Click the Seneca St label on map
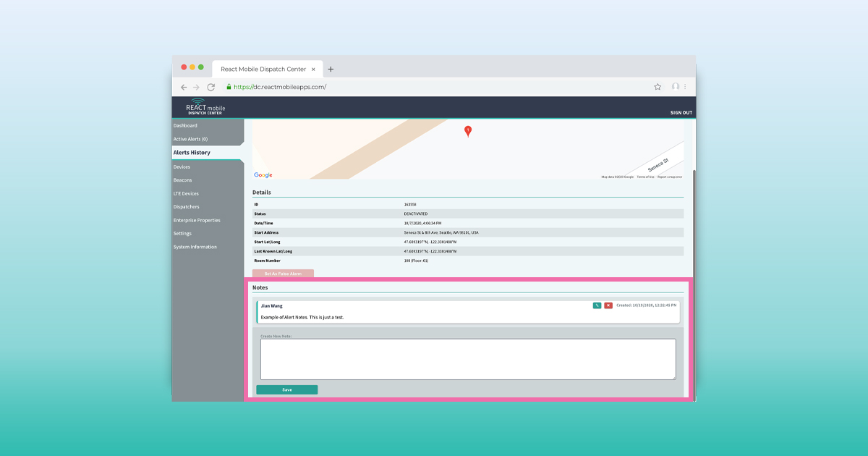The height and width of the screenshot is (456, 868). 658,164
